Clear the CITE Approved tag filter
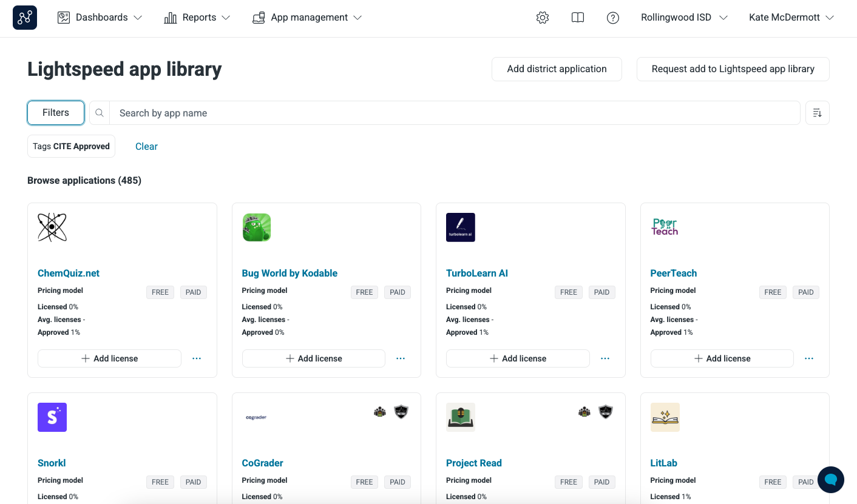This screenshot has width=857, height=504. click(x=146, y=146)
